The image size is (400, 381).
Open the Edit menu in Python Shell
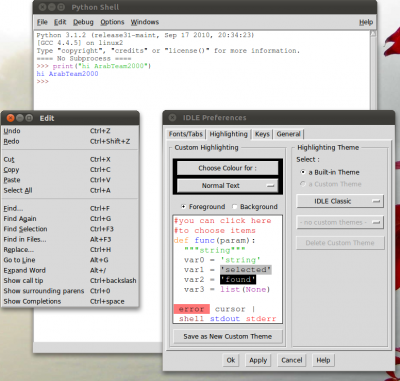point(60,22)
